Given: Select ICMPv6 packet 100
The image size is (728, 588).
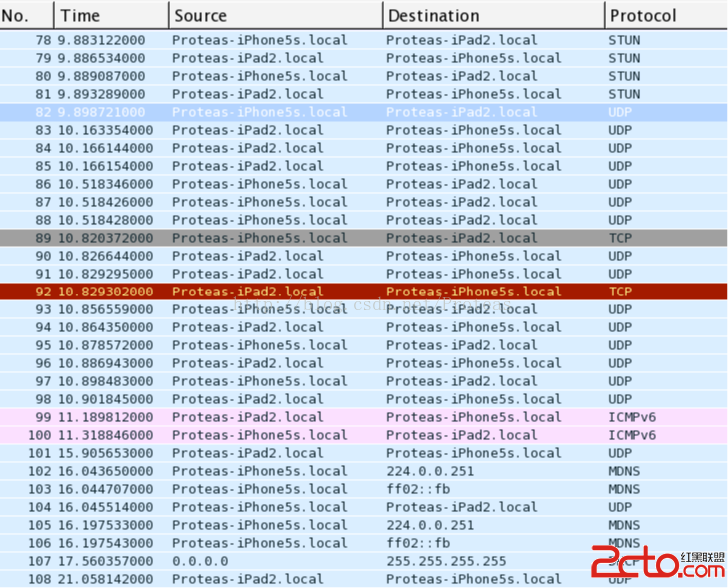Looking at the screenshot, I should tap(364, 435).
